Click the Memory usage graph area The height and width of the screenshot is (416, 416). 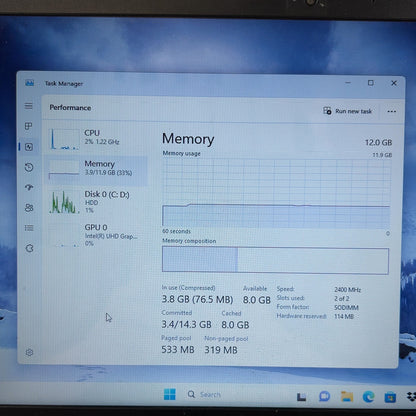[276, 193]
